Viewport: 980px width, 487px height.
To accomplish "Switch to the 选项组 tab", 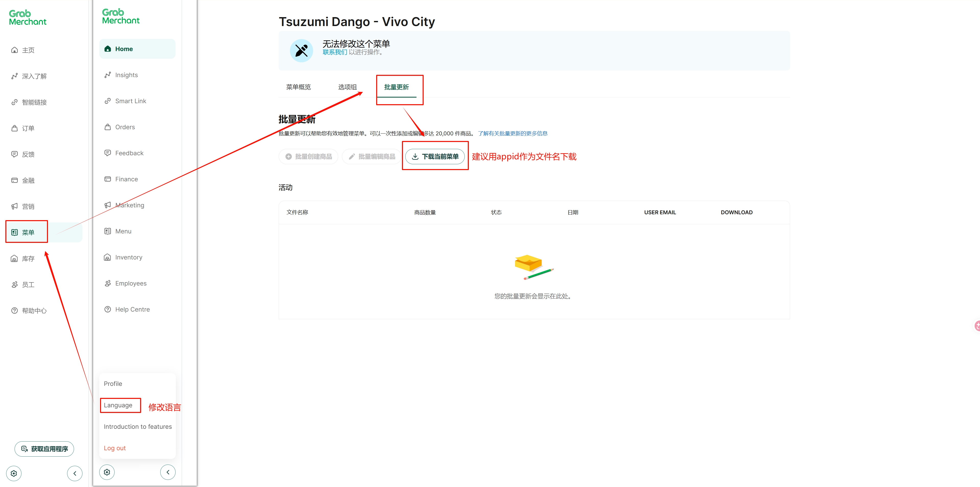I will pyautogui.click(x=347, y=87).
